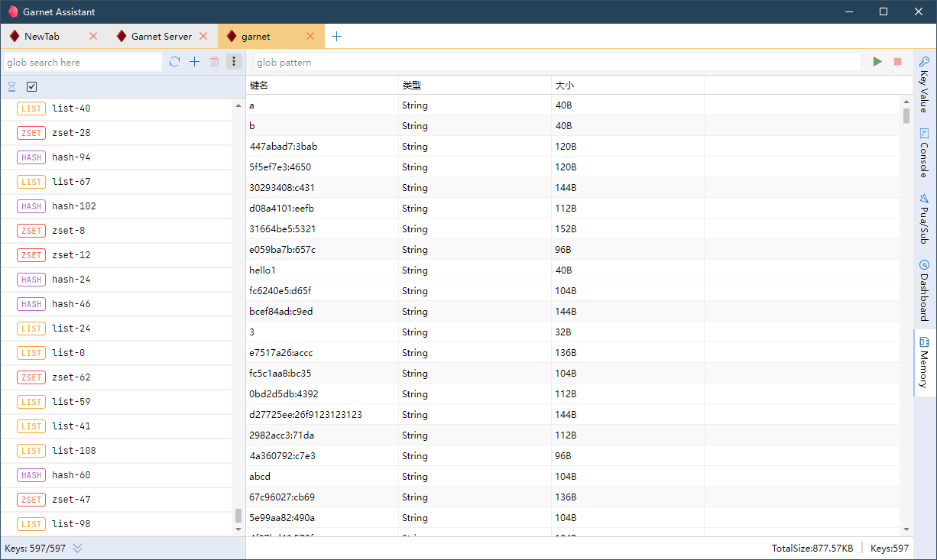This screenshot has width=937, height=560.
Task: Open the three-dot more options menu
Action: pyautogui.click(x=234, y=62)
